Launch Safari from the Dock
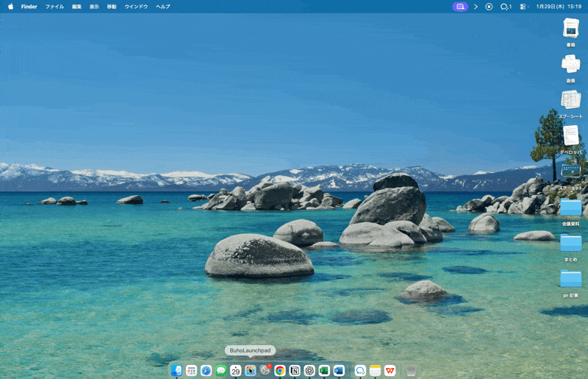Image resolution: width=588 pixels, height=379 pixels. pos(206,371)
